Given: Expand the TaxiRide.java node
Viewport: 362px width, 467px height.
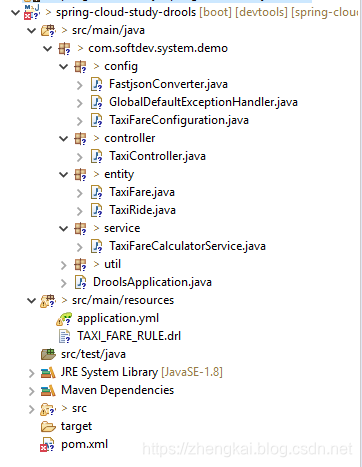Looking at the screenshot, I should click(80, 211).
